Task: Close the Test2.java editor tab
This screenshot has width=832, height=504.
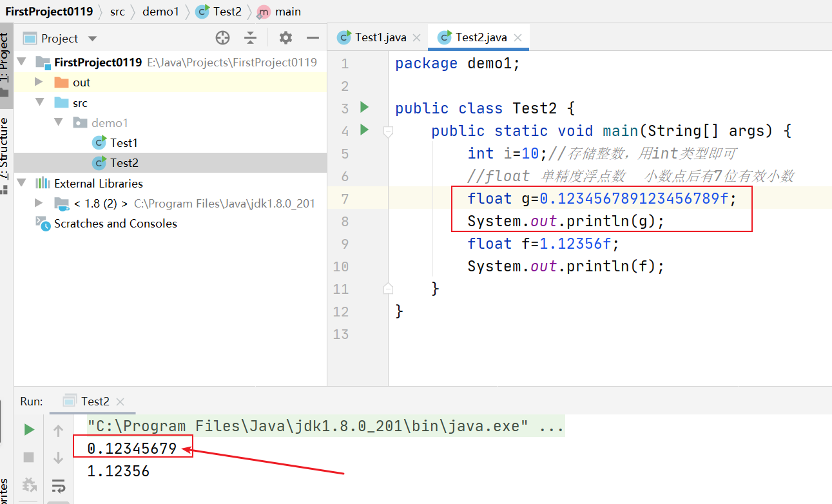Action: (x=518, y=37)
